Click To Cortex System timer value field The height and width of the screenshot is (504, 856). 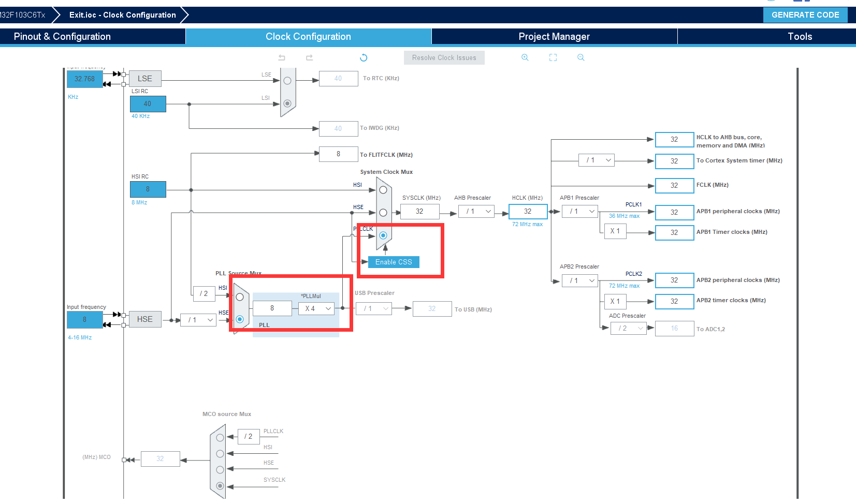point(674,161)
